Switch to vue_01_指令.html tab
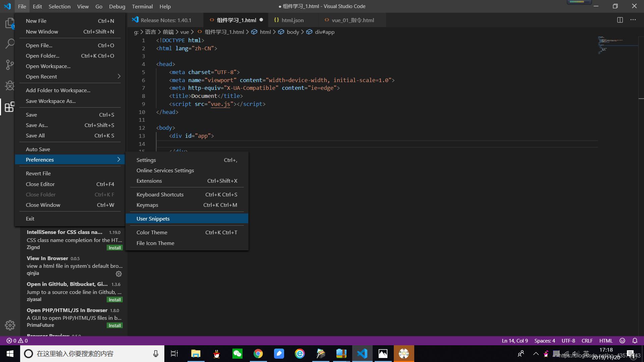644x362 pixels. [352, 20]
